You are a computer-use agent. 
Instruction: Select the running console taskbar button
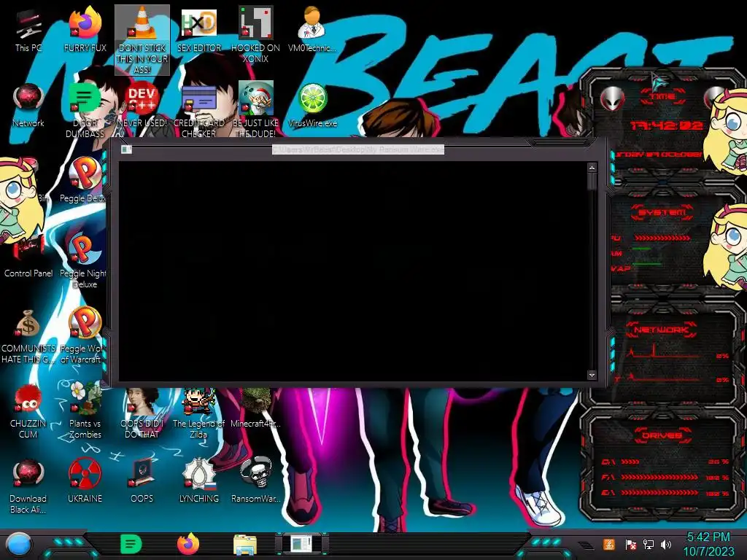(x=301, y=544)
